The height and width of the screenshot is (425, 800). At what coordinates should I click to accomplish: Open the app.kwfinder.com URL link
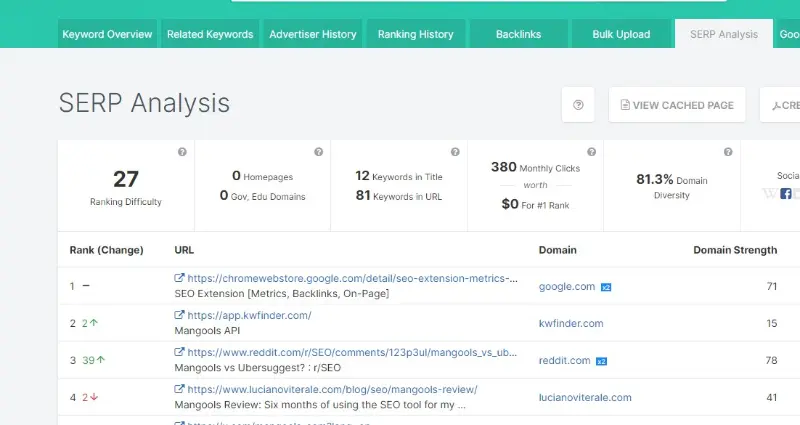pos(249,315)
